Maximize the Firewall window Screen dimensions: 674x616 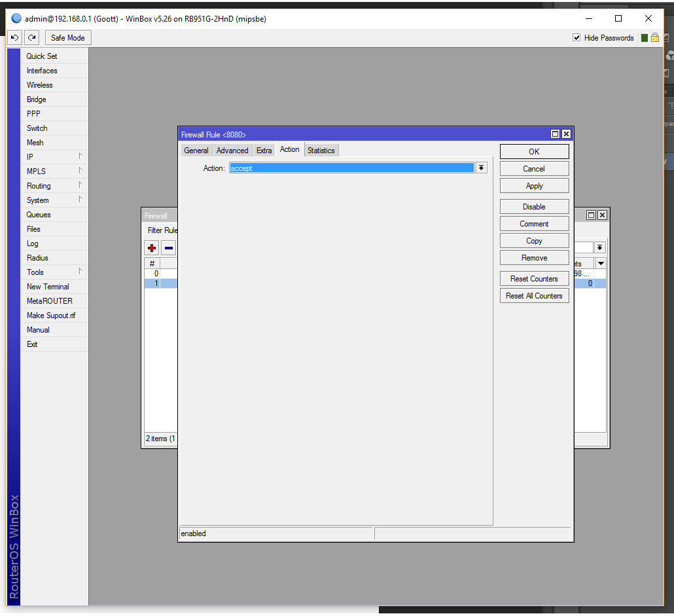click(592, 215)
